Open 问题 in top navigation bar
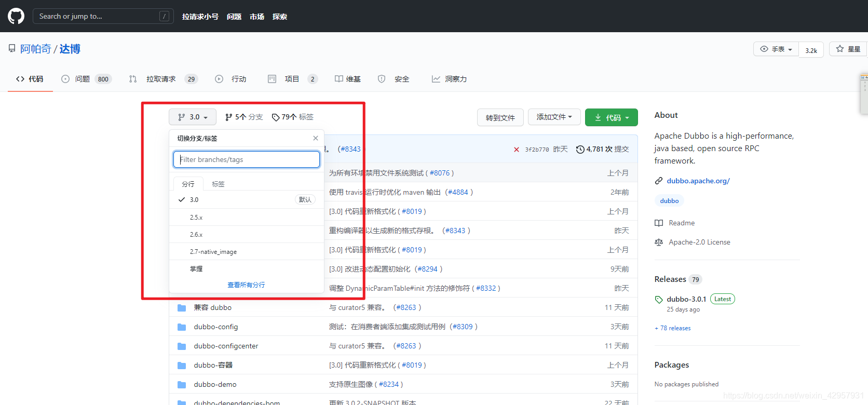Viewport: 868px width, 405px height. point(234,17)
